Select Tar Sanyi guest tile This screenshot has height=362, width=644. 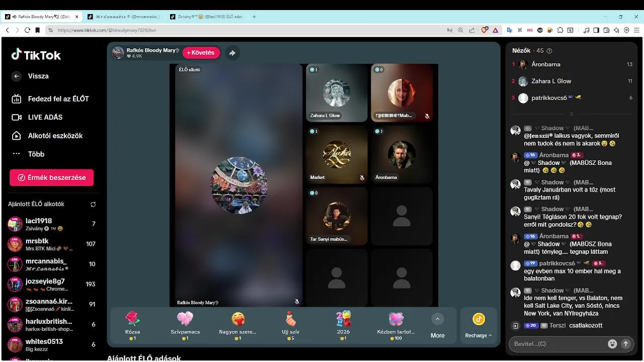point(337,216)
